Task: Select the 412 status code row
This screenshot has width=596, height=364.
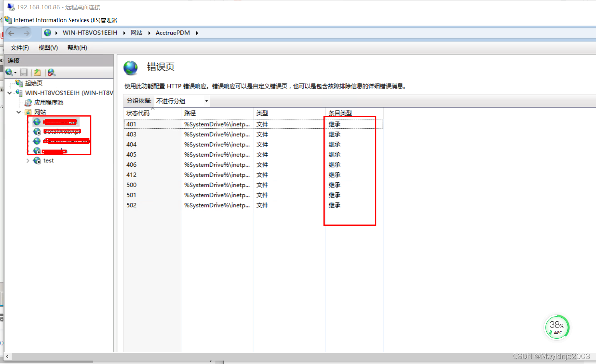Action: (x=253, y=175)
